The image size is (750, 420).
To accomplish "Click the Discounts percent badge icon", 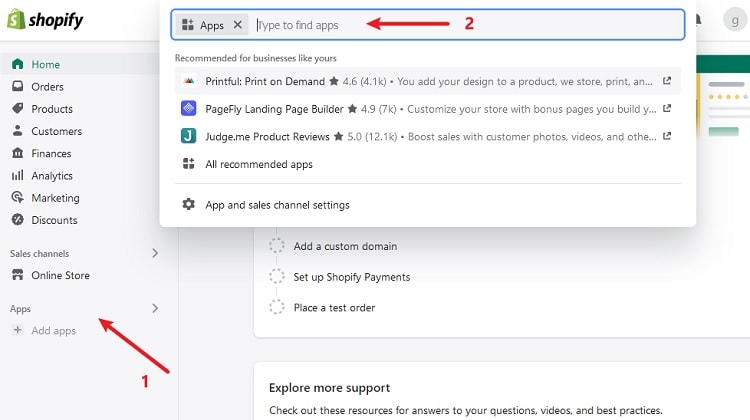I will point(18,220).
